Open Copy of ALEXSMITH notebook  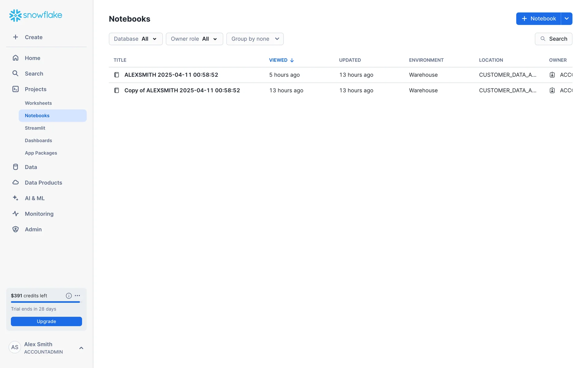coord(182,90)
